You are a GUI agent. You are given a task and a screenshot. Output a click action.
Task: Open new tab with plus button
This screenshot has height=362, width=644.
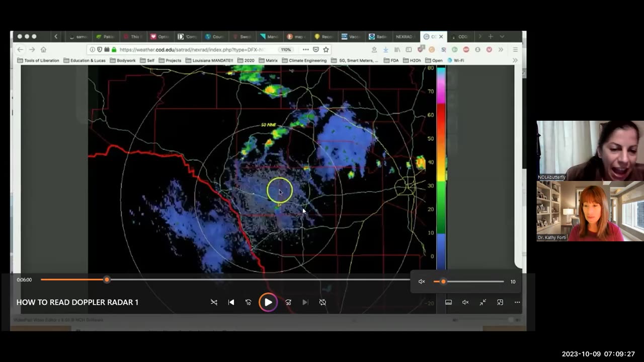pos(491,37)
